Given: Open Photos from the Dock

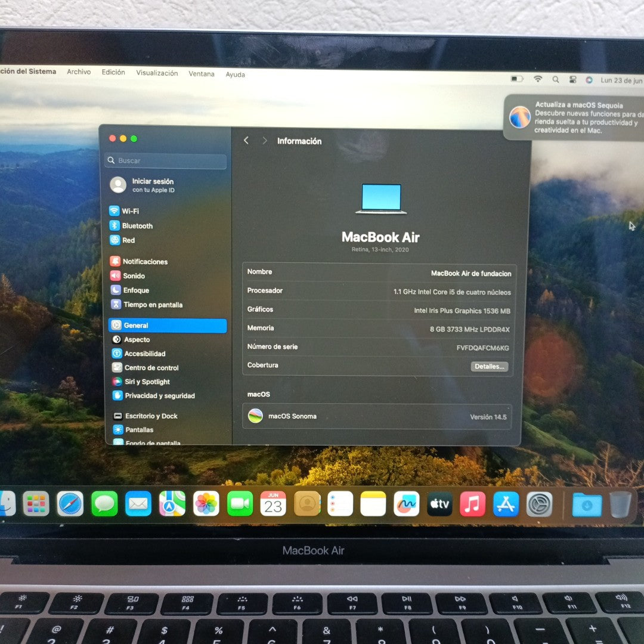Looking at the screenshot, I should (206, 503).
